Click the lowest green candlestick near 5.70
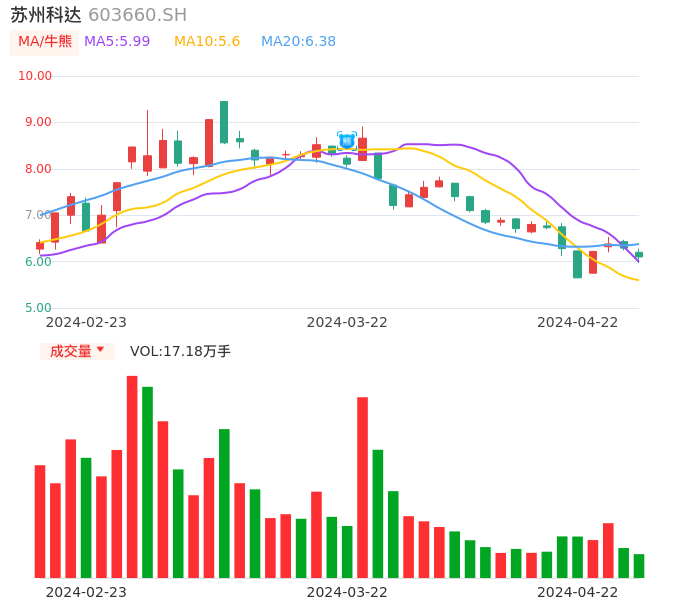 coord(578,264)
